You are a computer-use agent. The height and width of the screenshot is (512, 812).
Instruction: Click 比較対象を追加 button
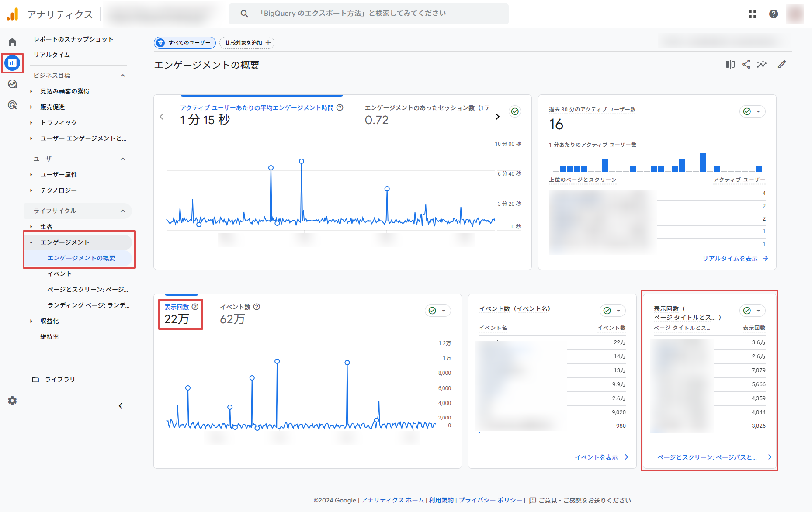247,42
